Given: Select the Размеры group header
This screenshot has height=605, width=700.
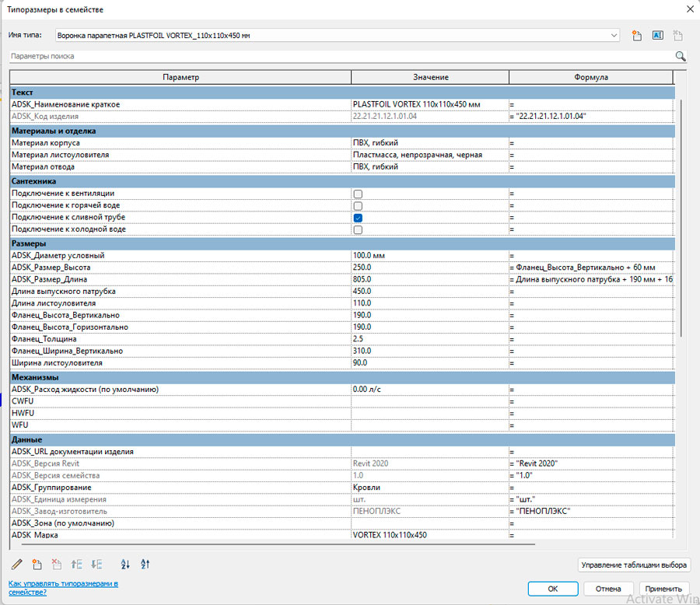Looking at the screenshot, I should click(342, 243).
